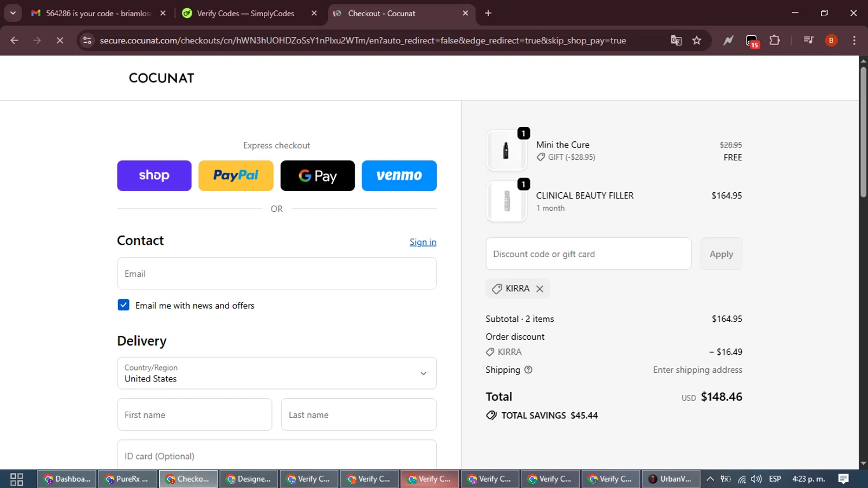Open the notification center icon
868x488 pixels.
click(844, 479)
